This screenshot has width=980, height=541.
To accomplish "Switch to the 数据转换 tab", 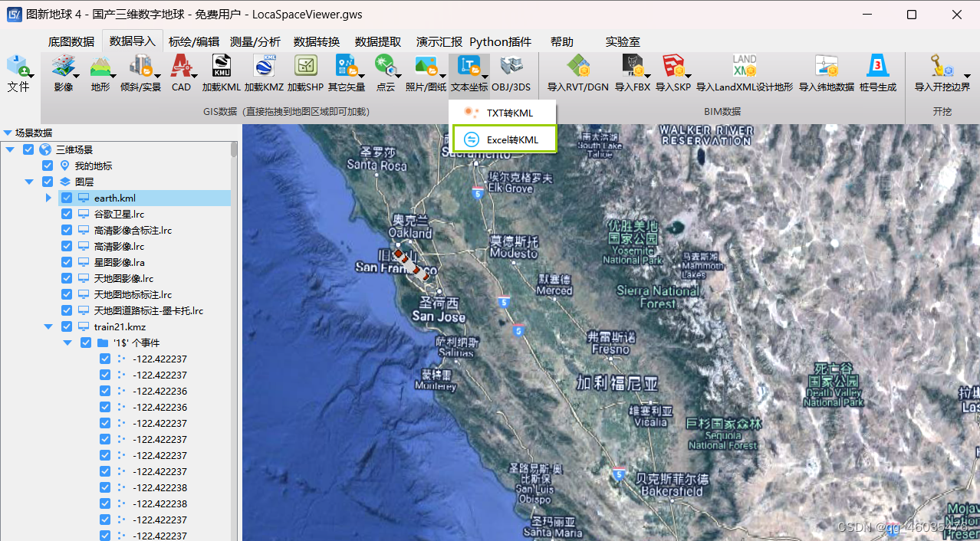I will coord(317,41).
